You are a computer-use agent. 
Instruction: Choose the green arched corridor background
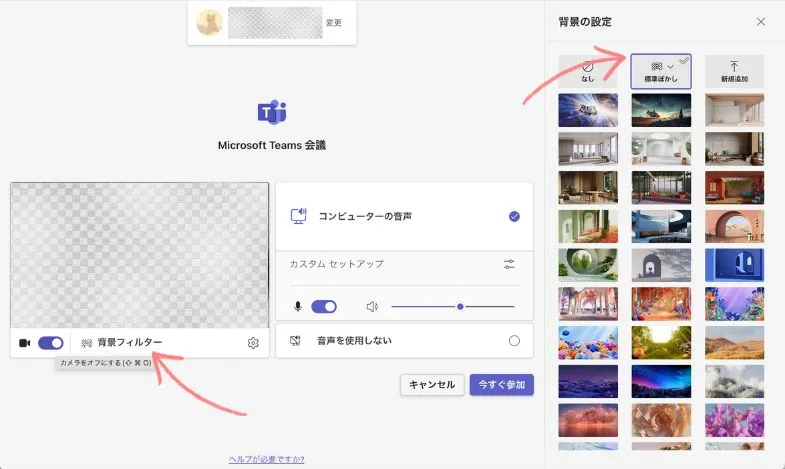(588, 226)
